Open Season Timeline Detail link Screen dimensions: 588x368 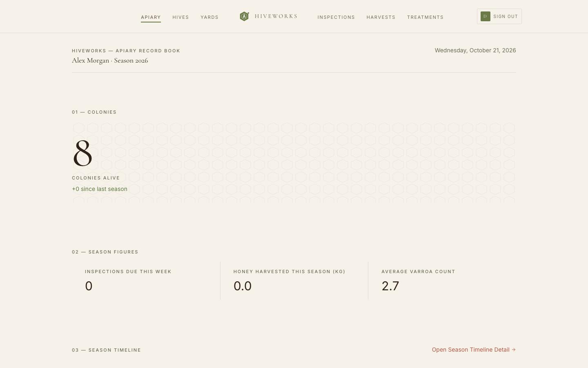pos(474,350)
